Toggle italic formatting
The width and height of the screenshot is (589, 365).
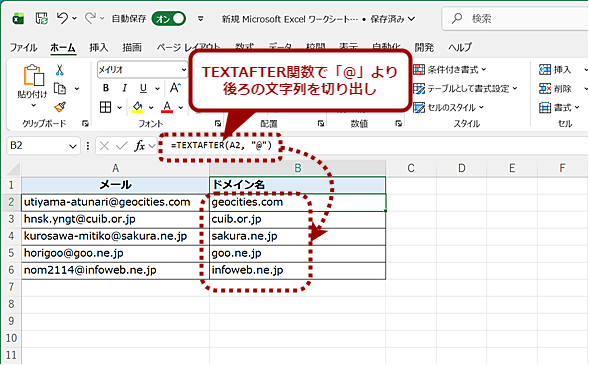[x=124, y=88]
